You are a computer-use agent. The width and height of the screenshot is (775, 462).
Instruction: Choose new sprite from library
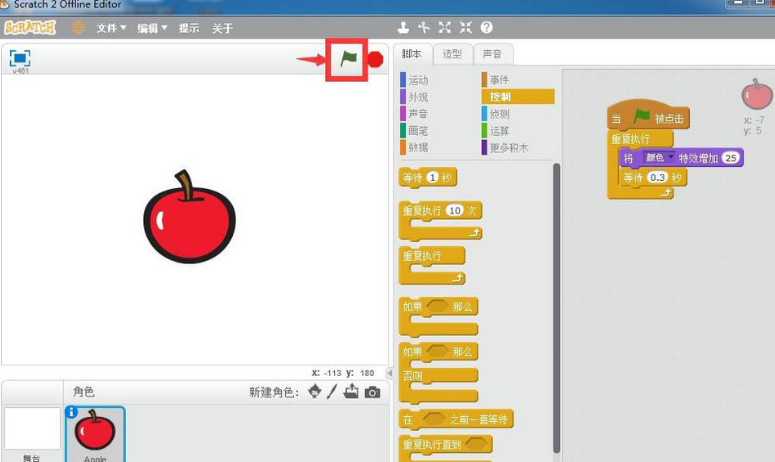tap(314, 392)
